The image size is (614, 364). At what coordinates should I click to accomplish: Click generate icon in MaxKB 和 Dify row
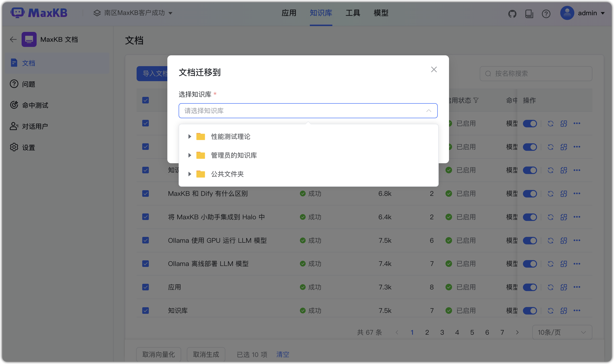564,194
